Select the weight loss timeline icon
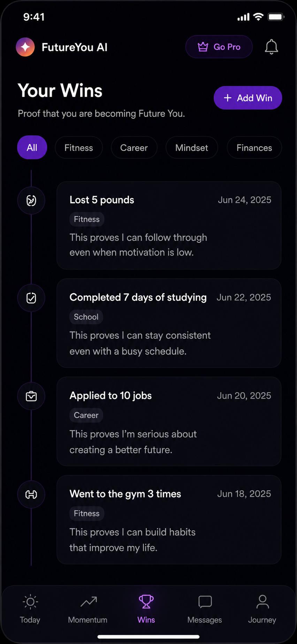 [31, 201]
